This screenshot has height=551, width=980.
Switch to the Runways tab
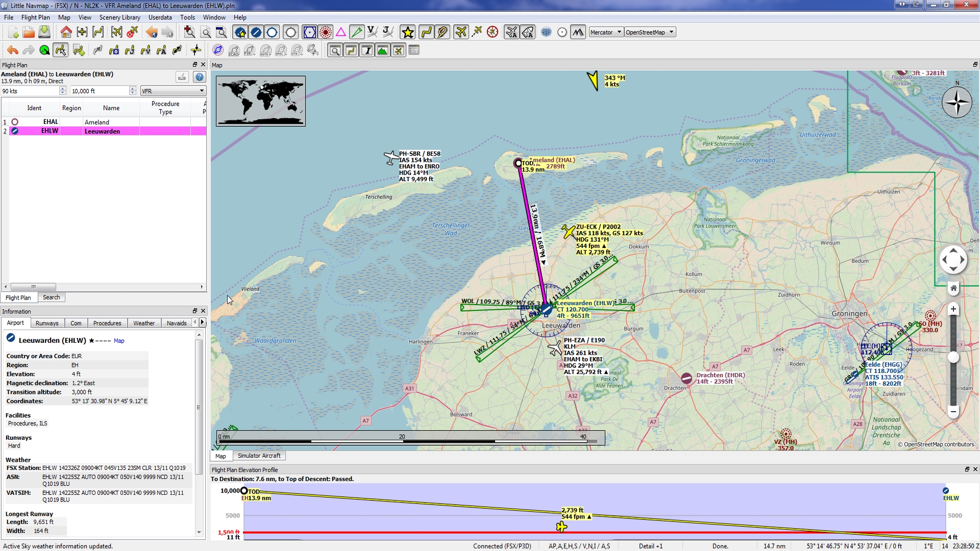[47, 323]
